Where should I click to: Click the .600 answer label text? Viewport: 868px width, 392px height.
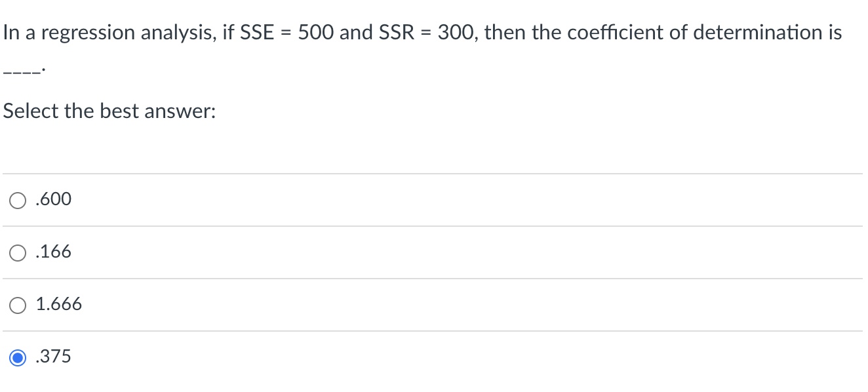coord(53,199)
